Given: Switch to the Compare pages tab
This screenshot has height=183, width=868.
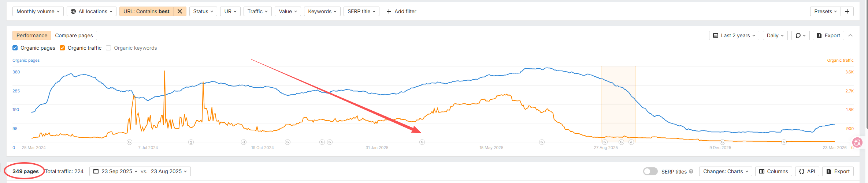Looking at the screenshot, I should [x=74, y=35].
